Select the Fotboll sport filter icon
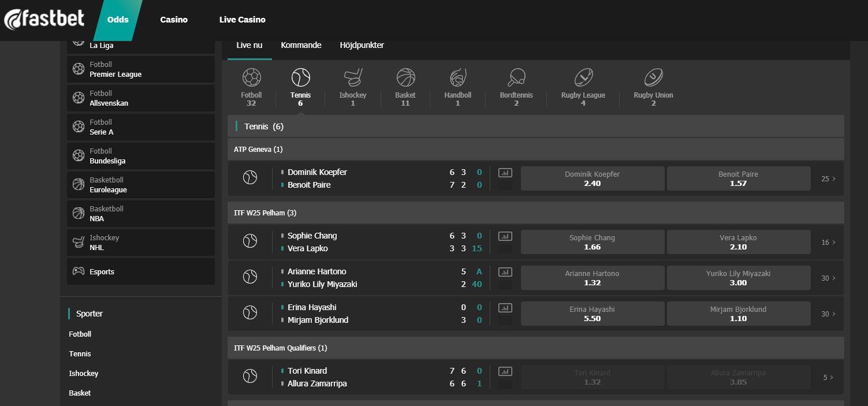This screenshot has height=406, width=868. (x=251, y=77)
